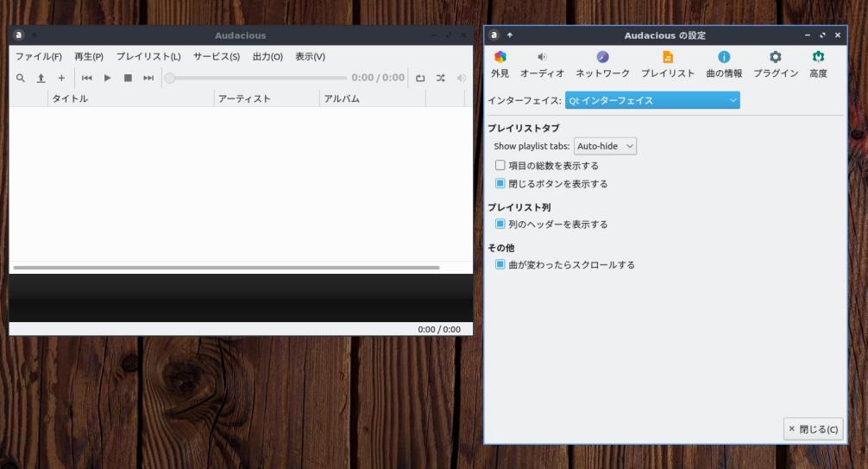This screenshot has width=868, height=469.
Task: Click the Audacious app icon in settings title bar
Action: (x=494, y=35)
